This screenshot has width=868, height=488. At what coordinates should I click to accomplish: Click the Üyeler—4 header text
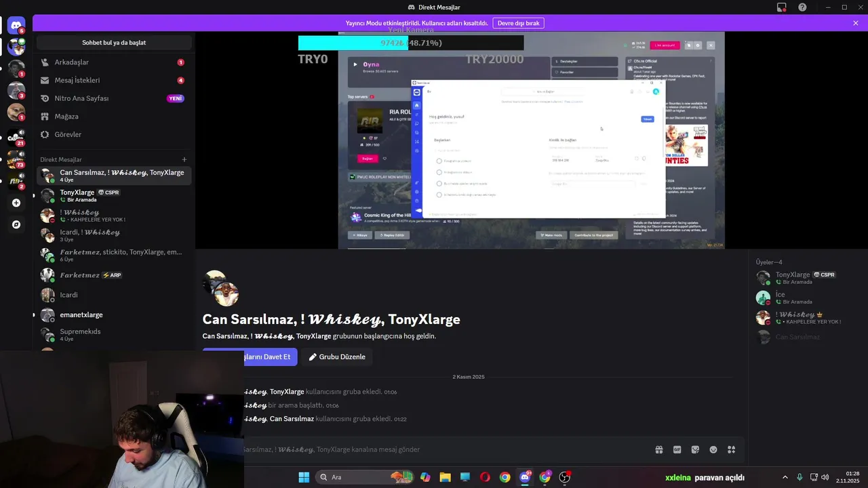coord(769,262)
